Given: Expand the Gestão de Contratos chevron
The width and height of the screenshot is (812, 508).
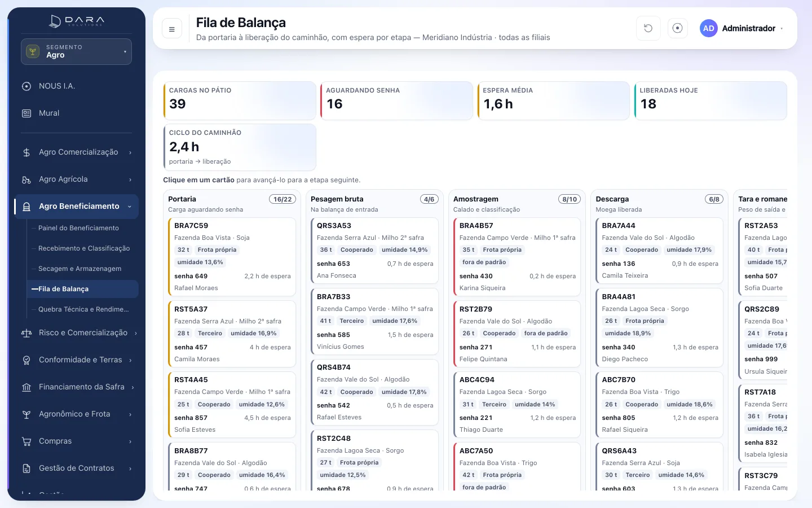Looking at the screenshot, I should (130, 468).
